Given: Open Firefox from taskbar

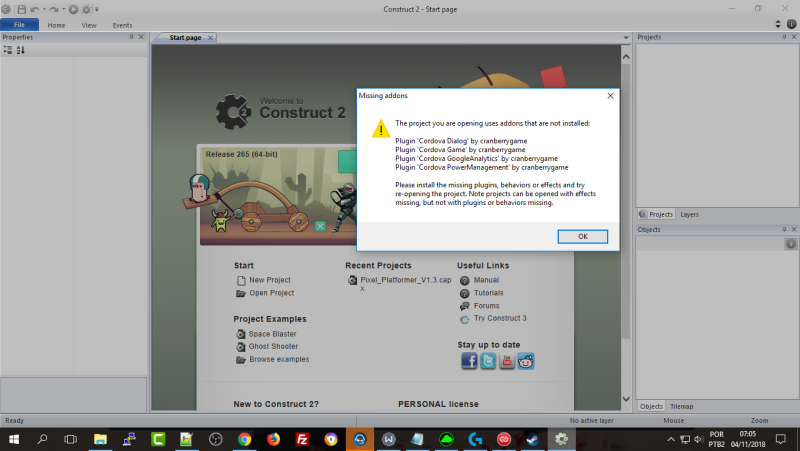Looking at the screenshot, I should 273,439.
